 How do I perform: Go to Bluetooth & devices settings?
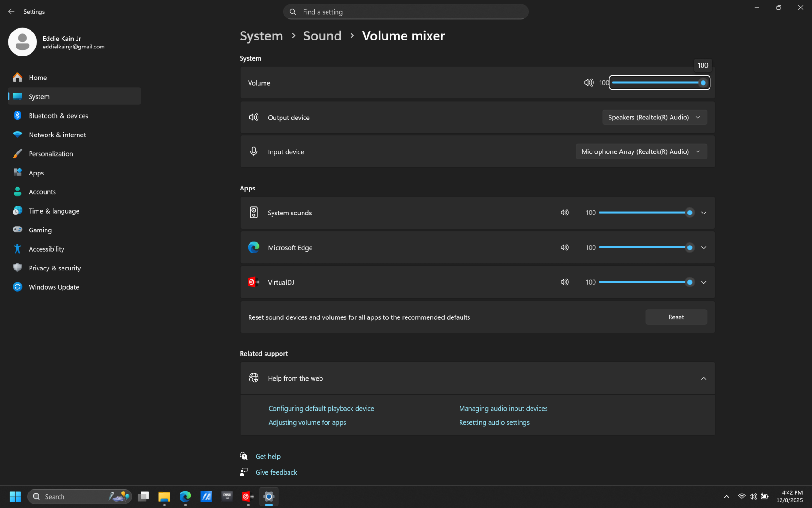[x=58, y=116]
